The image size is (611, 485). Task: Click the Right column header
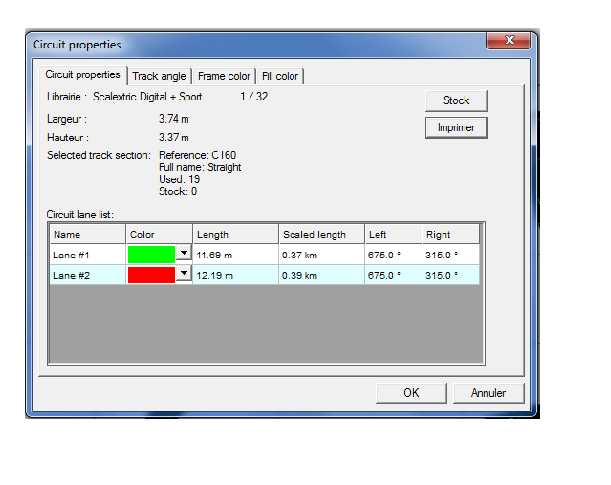(x=449, y=234)
